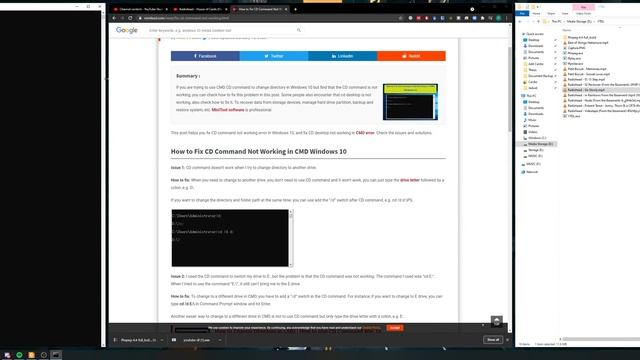Open the first pinned taskbar app icon
The width and height of the screenshot is (640, 360).
[7, 355]
